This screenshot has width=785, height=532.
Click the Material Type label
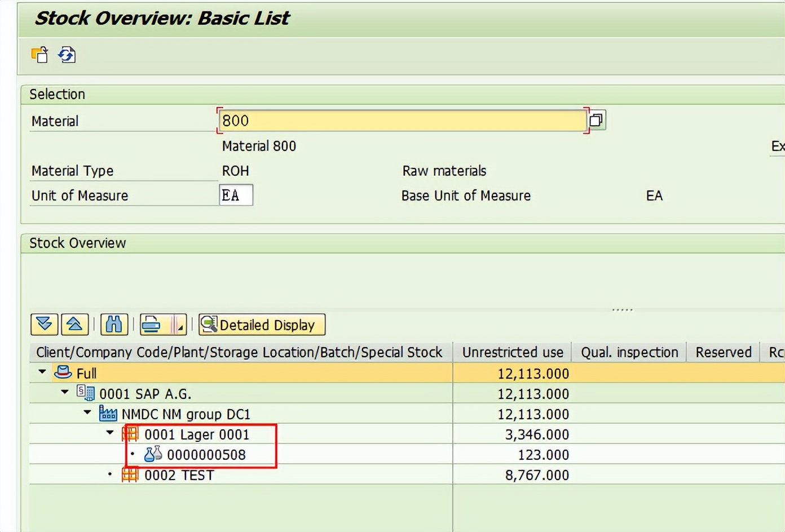72,171
